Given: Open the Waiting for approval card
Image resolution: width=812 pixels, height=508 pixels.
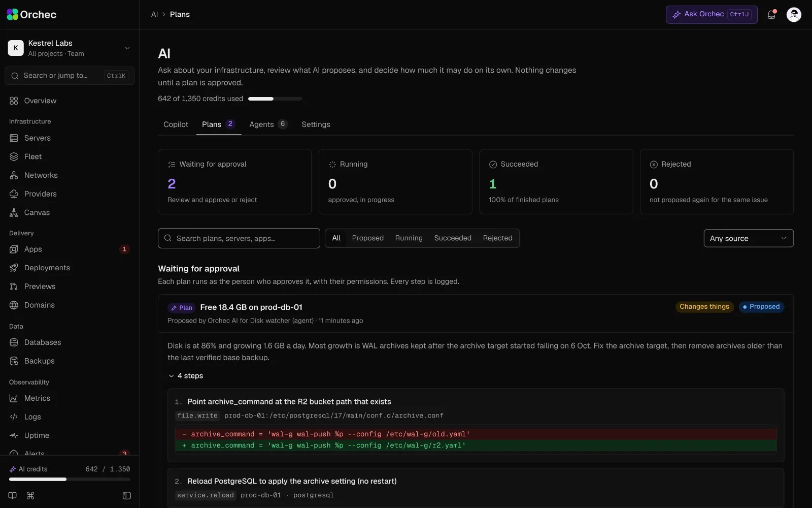Looking at the screenshot, I should [234, 181].
